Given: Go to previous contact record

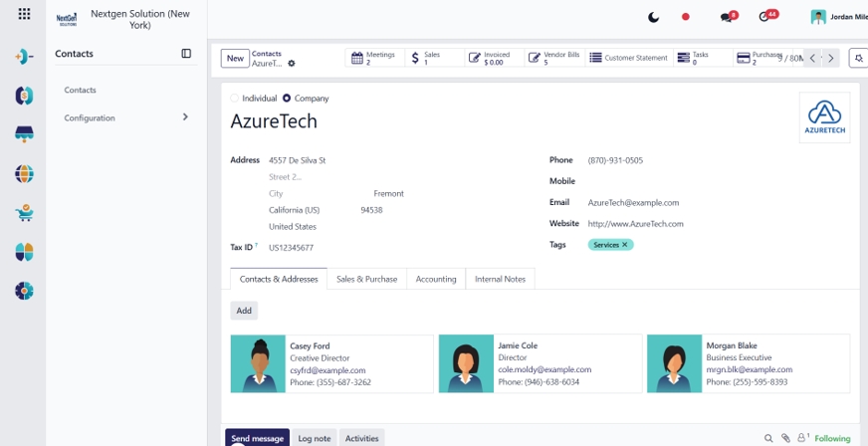Looking at the screenshot, I should click(x=812, y=58).
